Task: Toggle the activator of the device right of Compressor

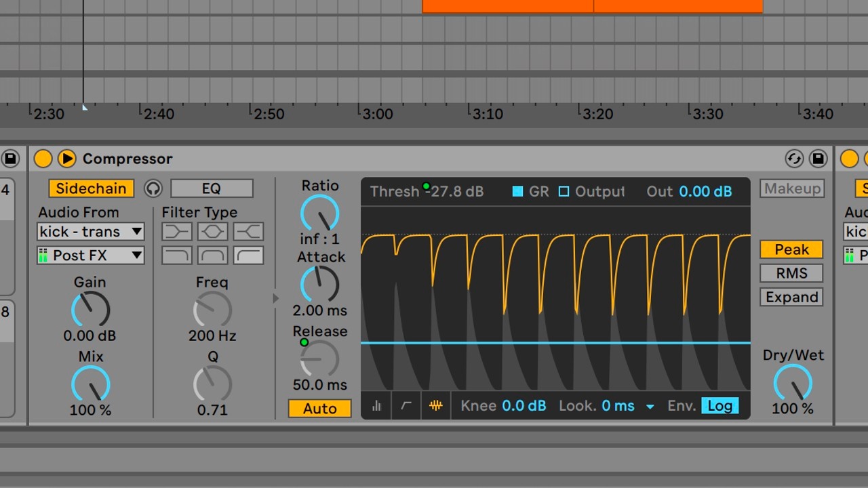Action: click(850, 159)
